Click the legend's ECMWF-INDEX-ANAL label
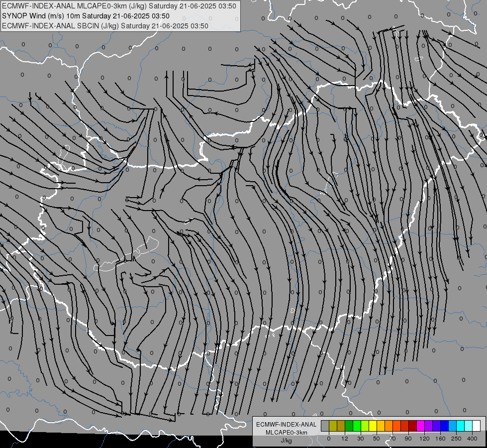This screenshot has width=487, height=448. tap(287, 425)
